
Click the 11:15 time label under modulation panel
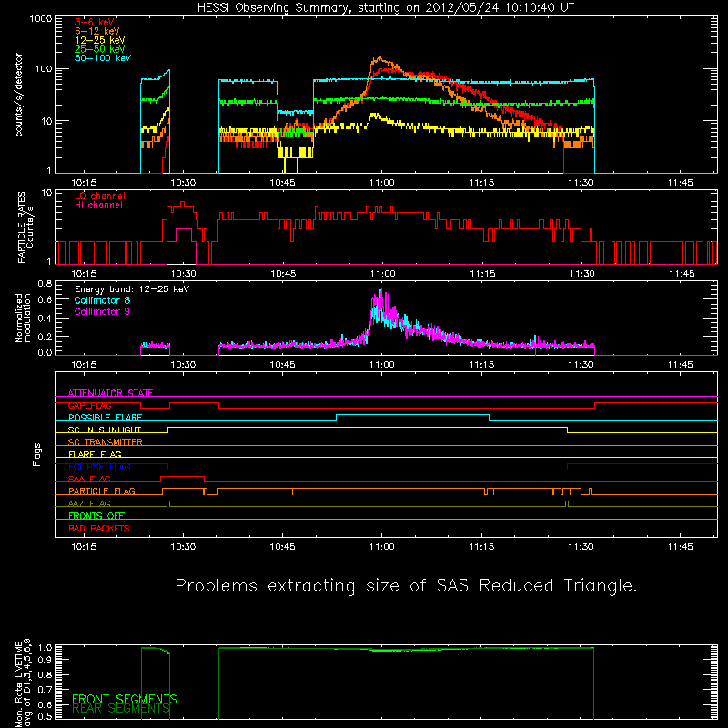(x=481, y=365)
